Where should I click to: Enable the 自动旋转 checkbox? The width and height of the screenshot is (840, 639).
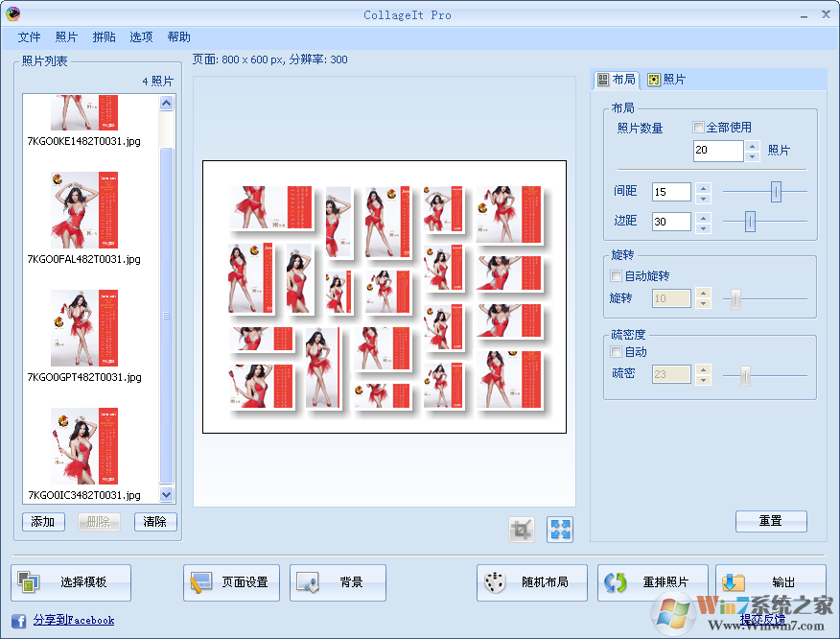pyautogui.click(x=616, y=275)
